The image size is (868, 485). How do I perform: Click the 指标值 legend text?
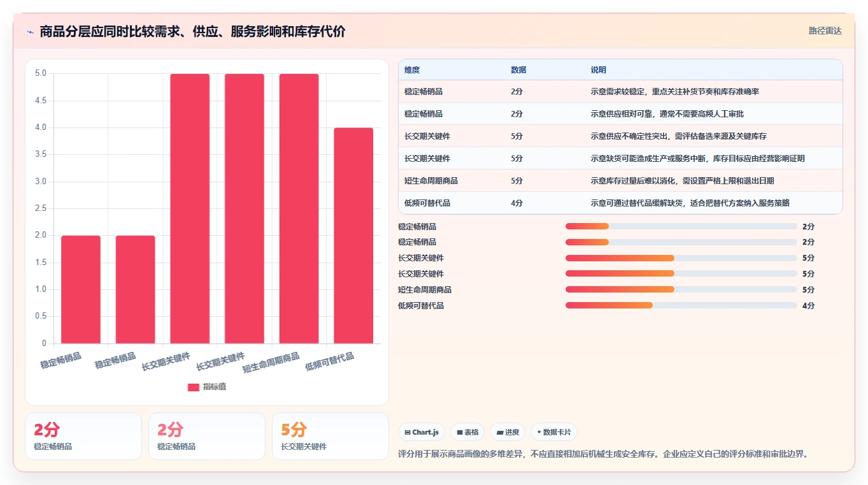click(x=215, y=387)
